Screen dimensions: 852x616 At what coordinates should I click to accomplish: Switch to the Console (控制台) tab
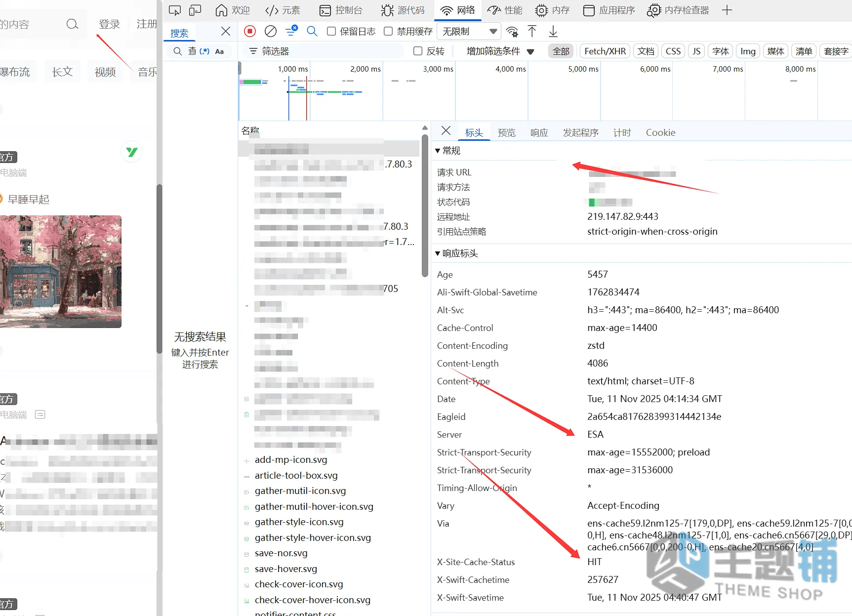(x=341, y=10)
